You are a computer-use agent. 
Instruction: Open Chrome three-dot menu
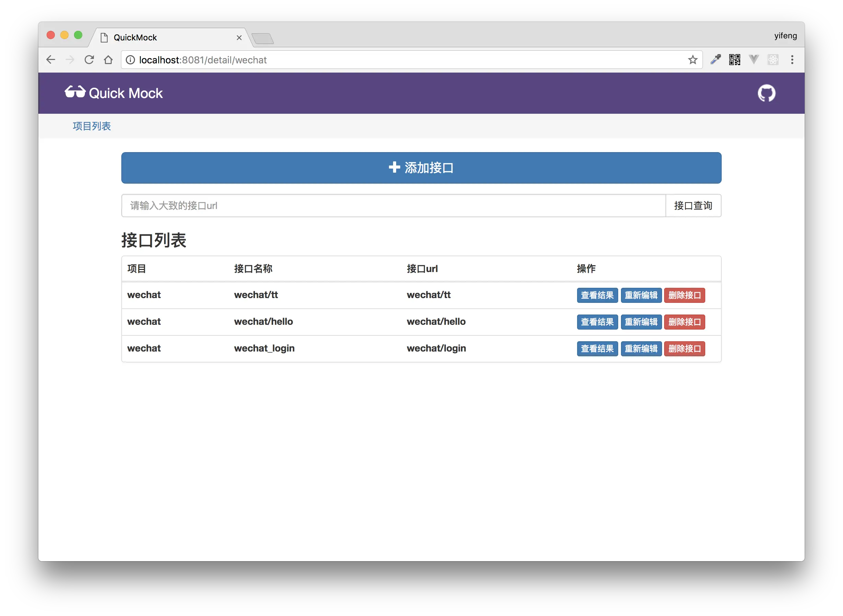click(x=792, y=60)
